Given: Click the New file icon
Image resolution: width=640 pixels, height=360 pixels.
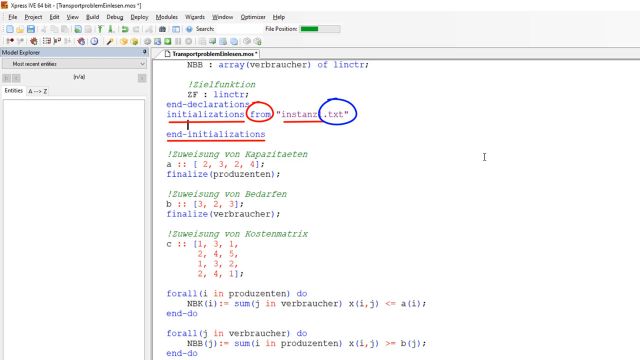Looking at the screenshot, I should click(9, 29).
